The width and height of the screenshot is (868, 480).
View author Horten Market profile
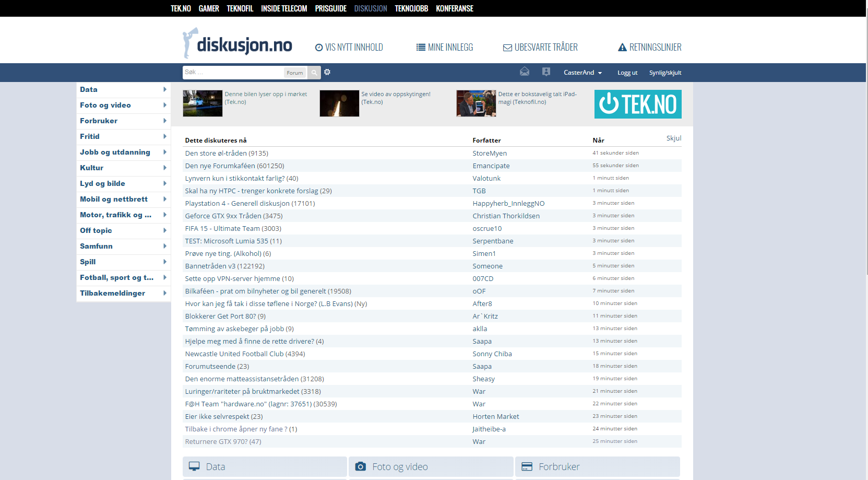coord(496,416)
